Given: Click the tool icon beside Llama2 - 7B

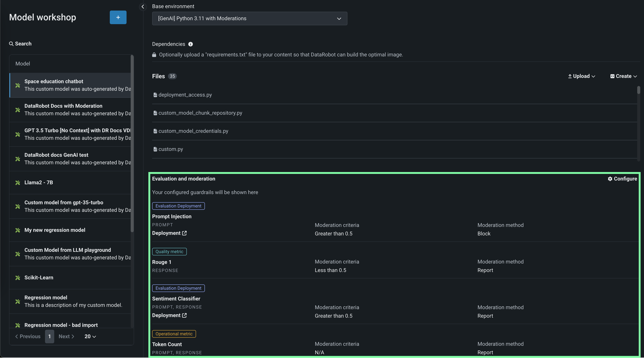Looking at the screenshot, I should [x=18, y=183].
